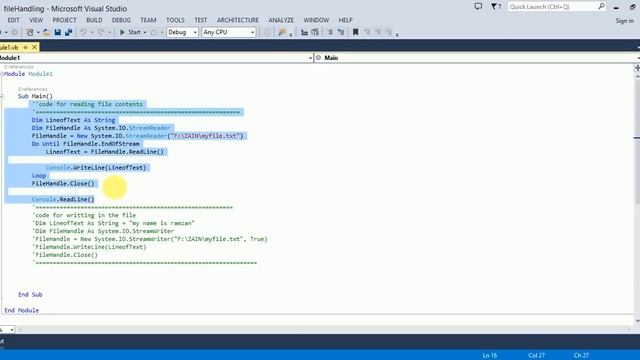Click the Save All toolbar icon
This screenshot has width=640, height=360.
pyautogui.click(x=68, y=32)
